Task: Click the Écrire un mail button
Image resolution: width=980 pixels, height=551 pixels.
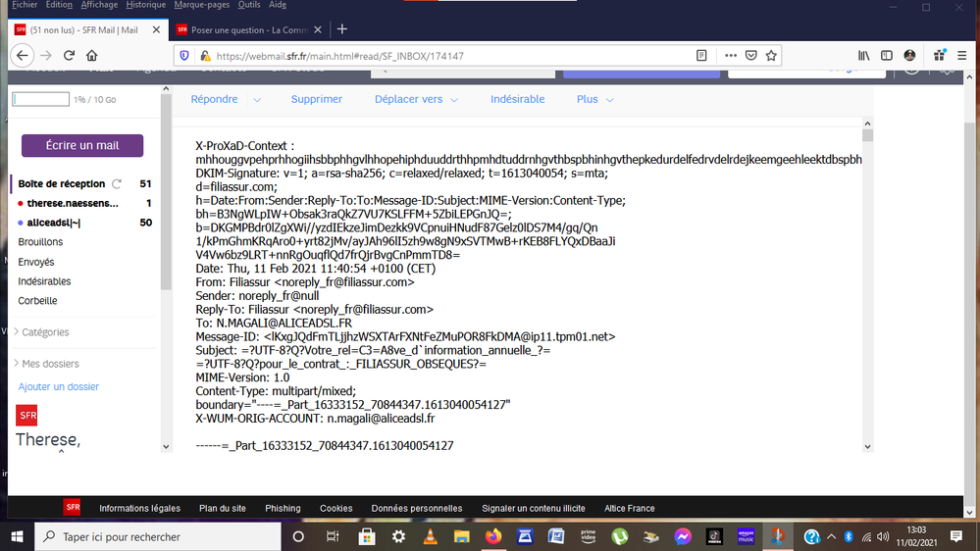Action: 82,145
